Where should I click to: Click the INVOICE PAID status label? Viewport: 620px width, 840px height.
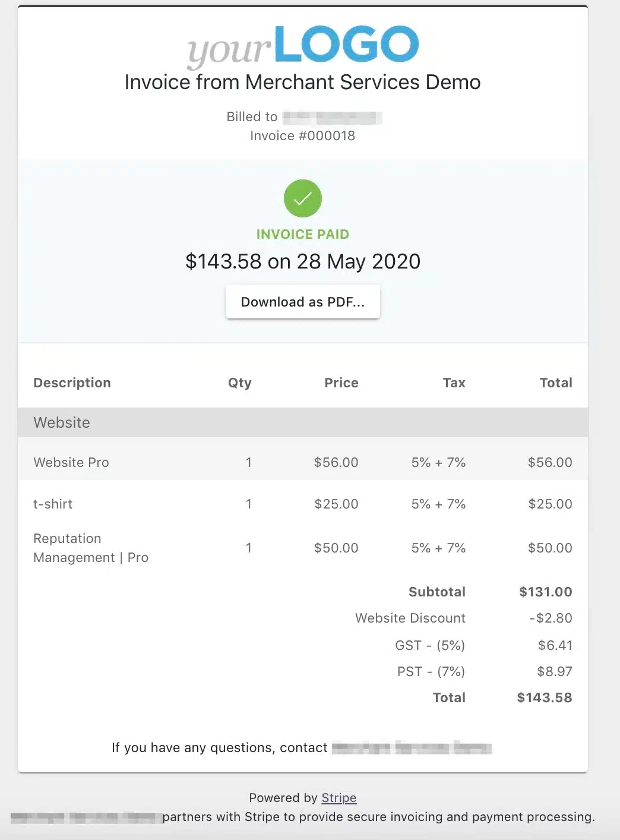click(x=303, y=235)
